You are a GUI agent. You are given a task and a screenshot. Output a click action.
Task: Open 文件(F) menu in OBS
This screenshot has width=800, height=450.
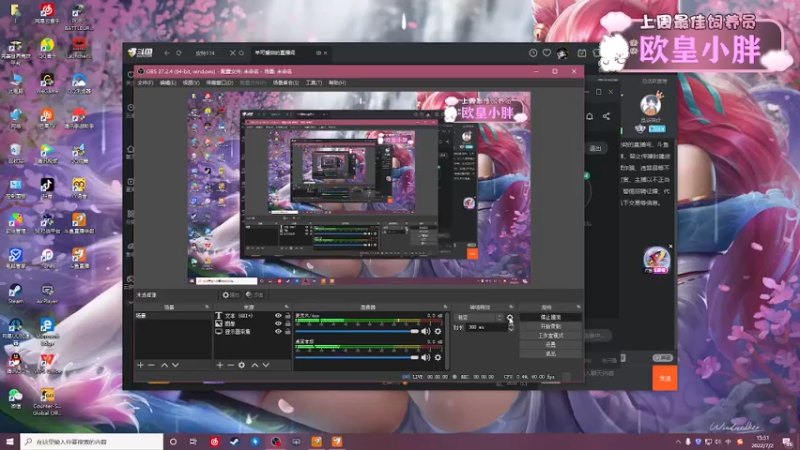[145, 83]
